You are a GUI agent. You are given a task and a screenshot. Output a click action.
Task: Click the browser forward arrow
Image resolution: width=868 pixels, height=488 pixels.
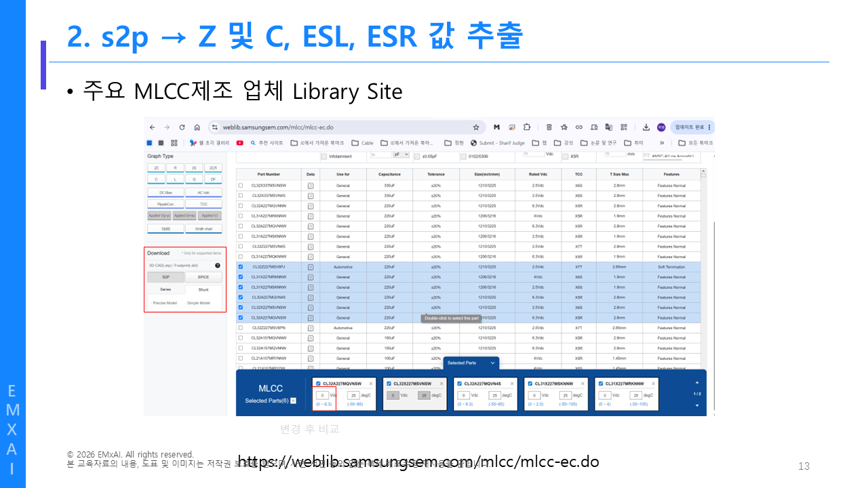167,127
